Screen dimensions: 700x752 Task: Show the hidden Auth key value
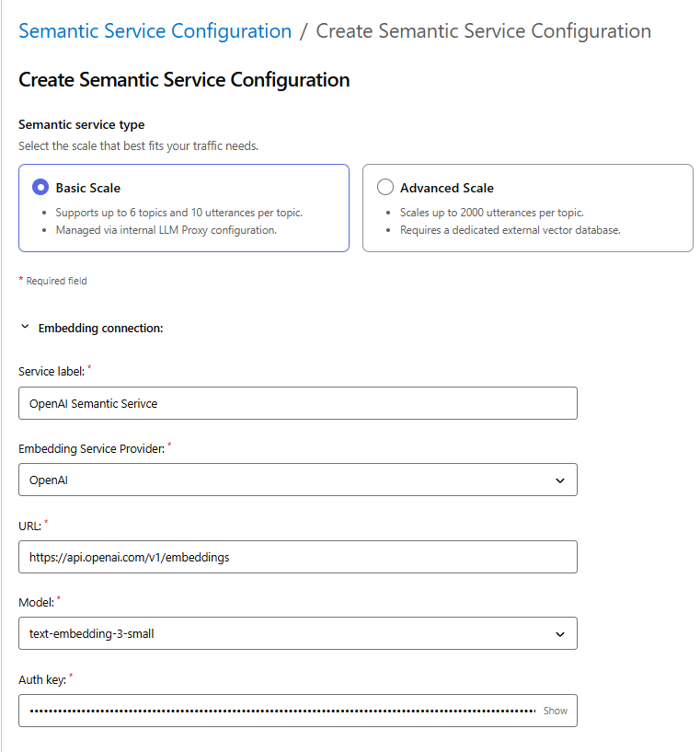click(555, 711)
